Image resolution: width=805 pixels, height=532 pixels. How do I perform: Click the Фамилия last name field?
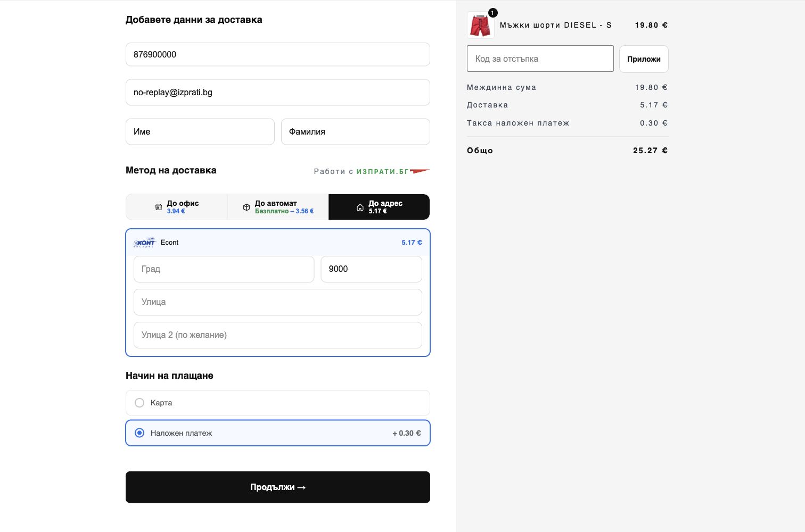click(x=356, y=131)
